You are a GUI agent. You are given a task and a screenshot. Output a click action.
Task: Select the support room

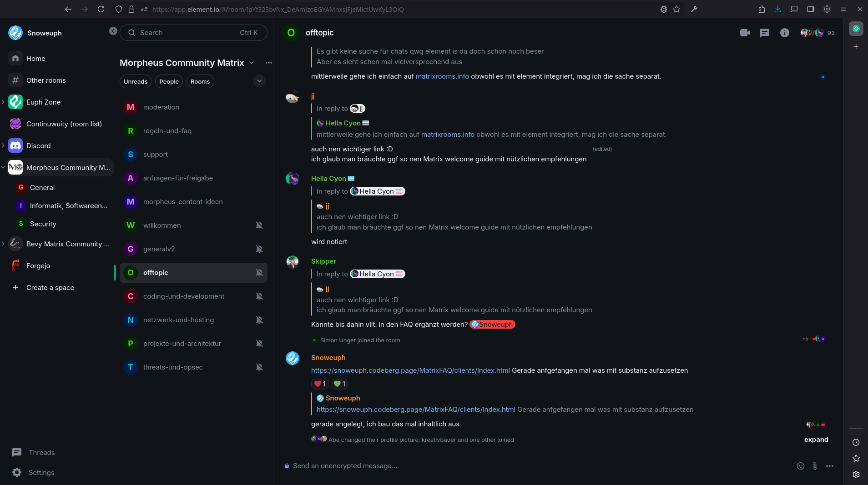click(156, 155)
